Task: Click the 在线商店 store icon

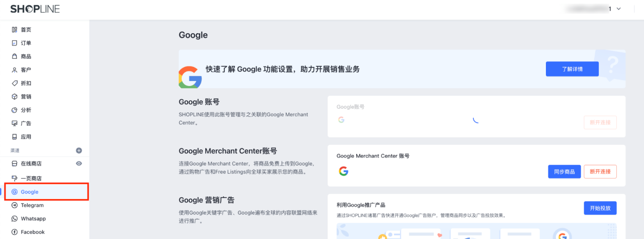Action: click(x=15, y=164)
